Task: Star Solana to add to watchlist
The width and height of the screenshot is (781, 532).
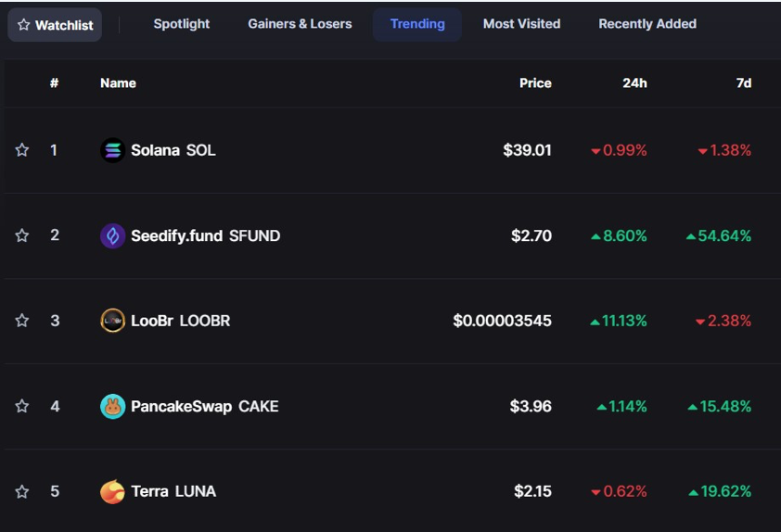Action: 22,150
